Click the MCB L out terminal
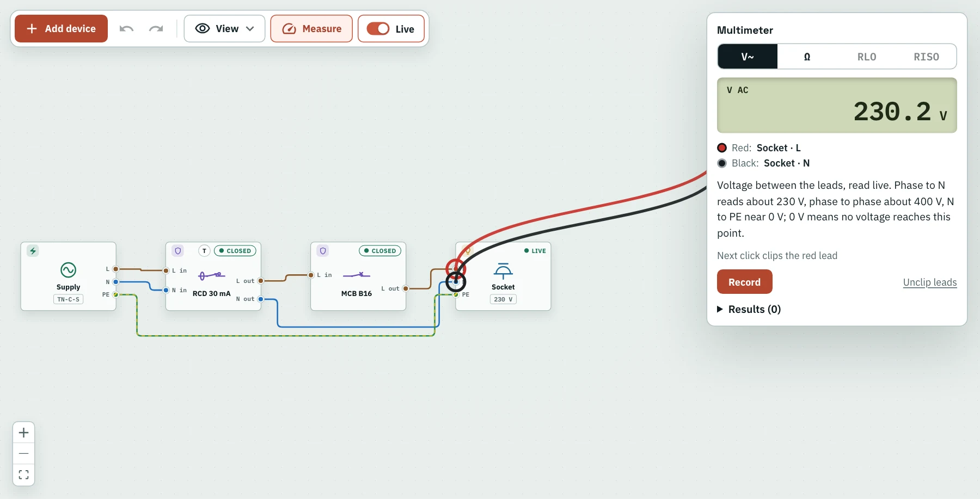 point(406,288)
